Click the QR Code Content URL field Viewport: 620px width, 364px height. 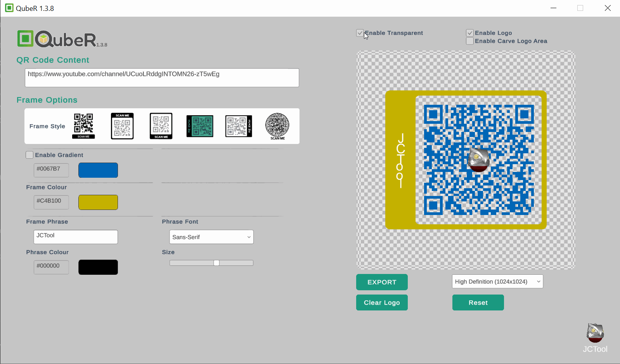(x=162, y=78)
